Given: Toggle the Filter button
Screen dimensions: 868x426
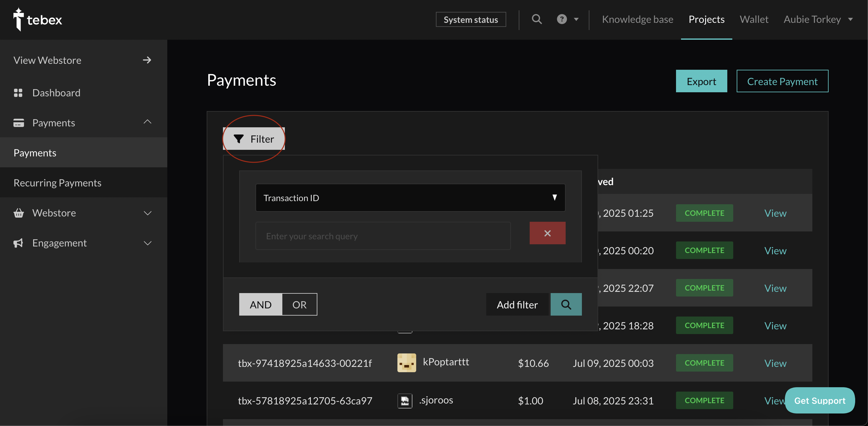Looking at the screenshot, I should pos(254,139).
